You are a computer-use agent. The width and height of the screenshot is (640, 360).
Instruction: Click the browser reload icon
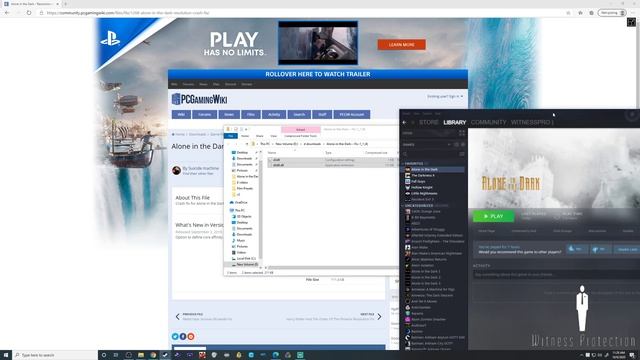coord(29,13)
